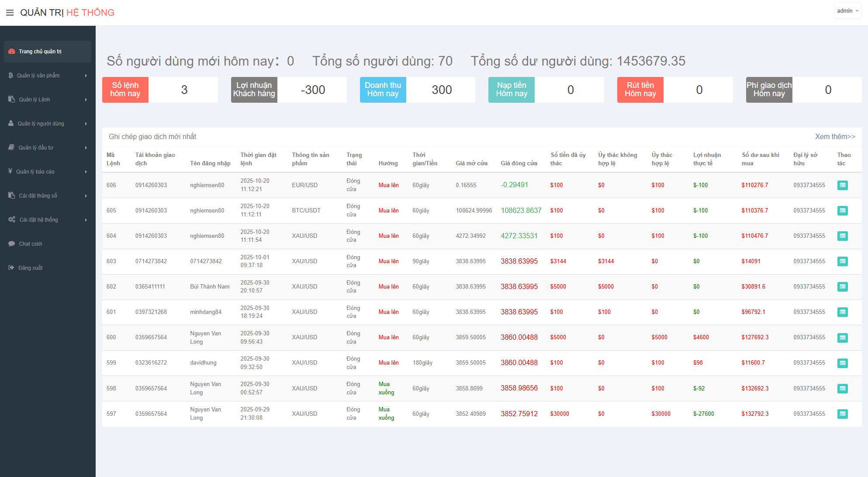Click the Số lệnh hôm nay red tile

pyautogui.click(x=125, y=90)
